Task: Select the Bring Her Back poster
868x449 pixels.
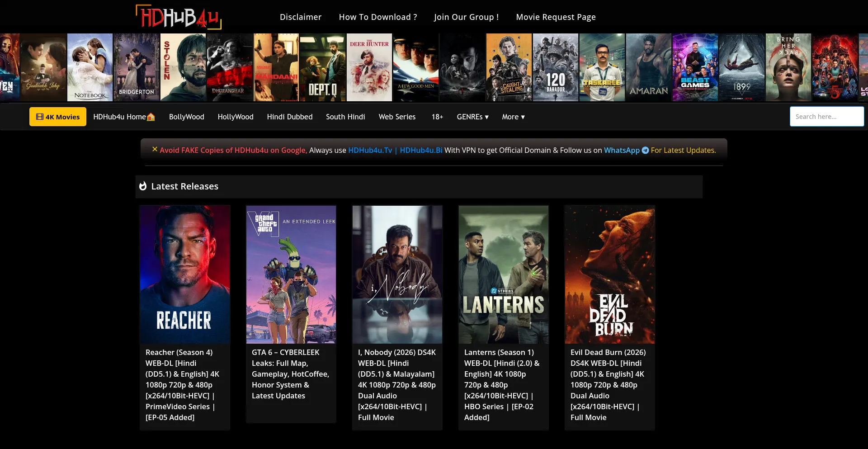Action: coord(788,67)
